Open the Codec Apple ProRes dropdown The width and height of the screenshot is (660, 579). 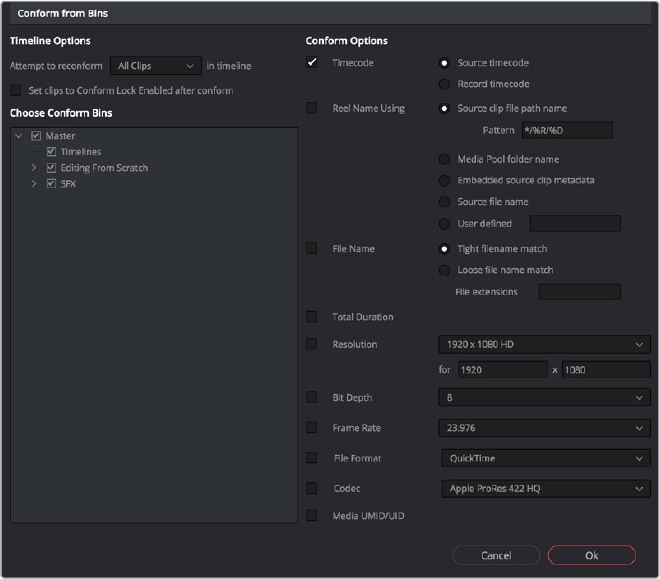tap(544, 489)
